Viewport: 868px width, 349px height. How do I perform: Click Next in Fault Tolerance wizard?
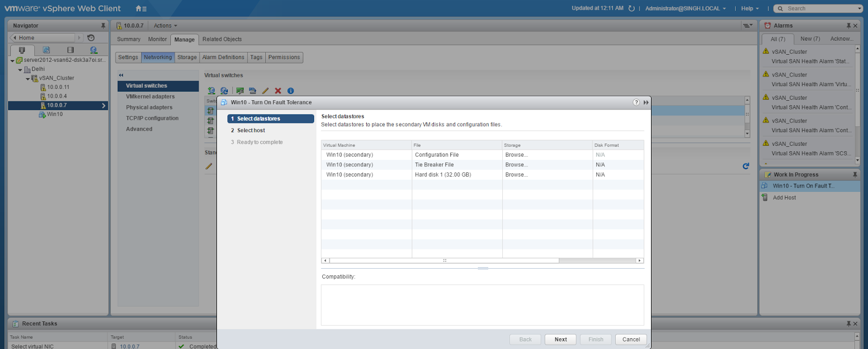pyautogui.click(x=560, y=339)
